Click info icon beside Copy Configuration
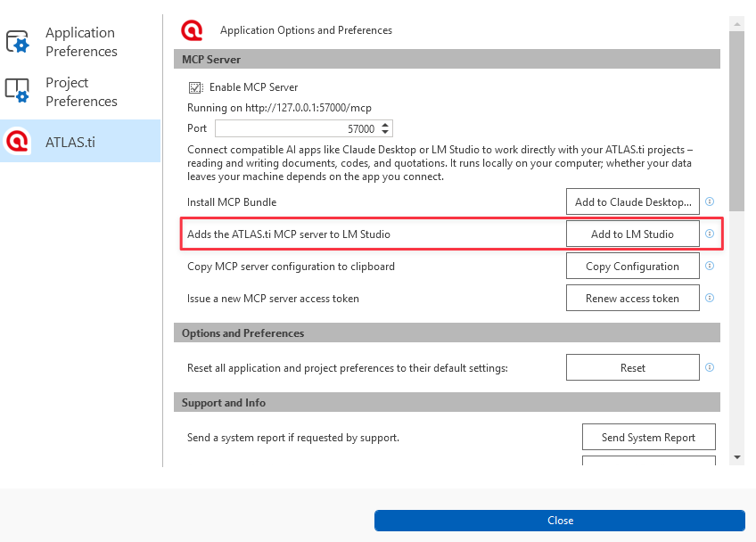This screenshot has width=756, height=542. 710,266
